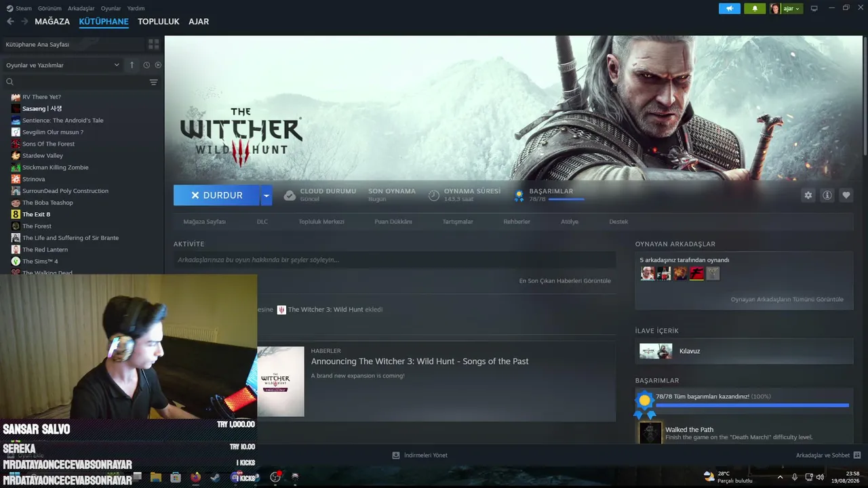Click En Son Çıkan Haberleri Görüntüle

[x=565, y=281]
